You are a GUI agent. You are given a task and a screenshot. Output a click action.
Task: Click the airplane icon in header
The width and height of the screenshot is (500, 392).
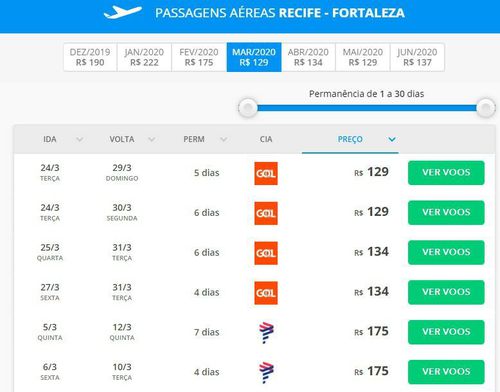123,13
